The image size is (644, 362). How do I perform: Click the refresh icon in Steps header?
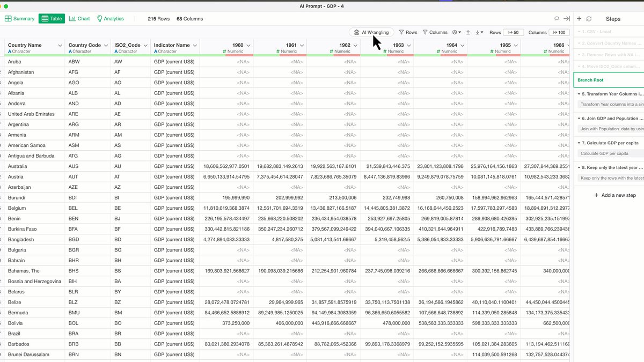589,18
